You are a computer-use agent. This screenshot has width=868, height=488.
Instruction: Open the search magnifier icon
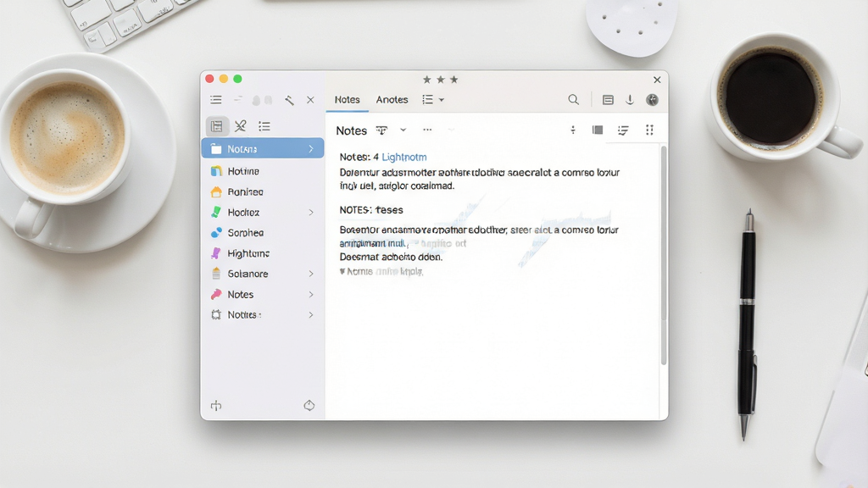pos(574,100)
